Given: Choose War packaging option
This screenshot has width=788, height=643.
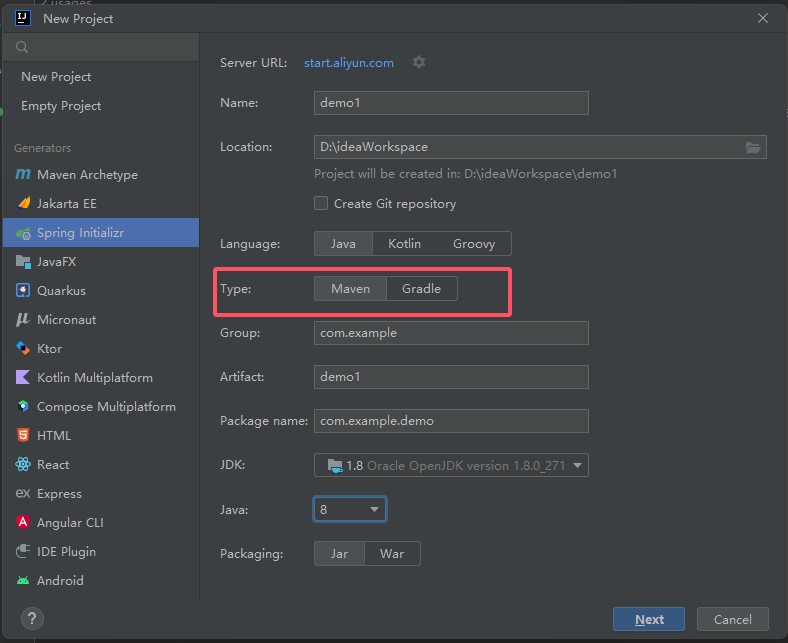Looking at the screenshot, I should point(392,554).
